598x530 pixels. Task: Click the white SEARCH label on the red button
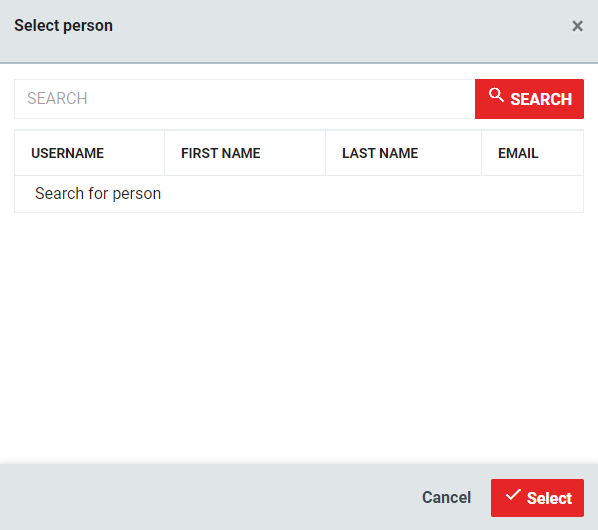click(x=541, y=99)
